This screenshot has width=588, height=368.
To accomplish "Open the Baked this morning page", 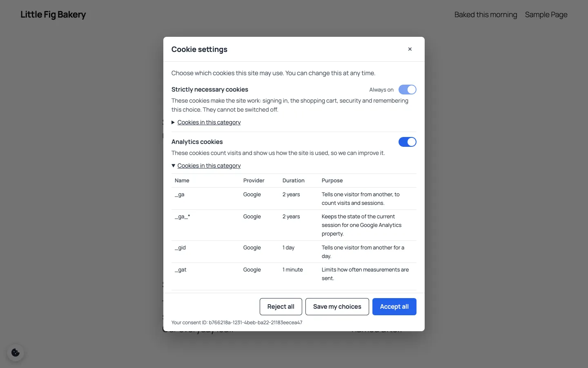I will 486,15.
